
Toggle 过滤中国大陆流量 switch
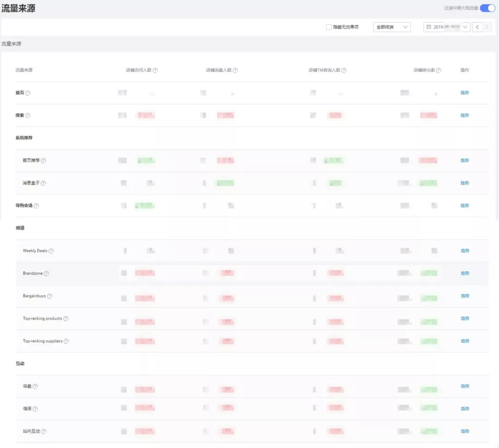pyautogui.click(x=487, y=8)
